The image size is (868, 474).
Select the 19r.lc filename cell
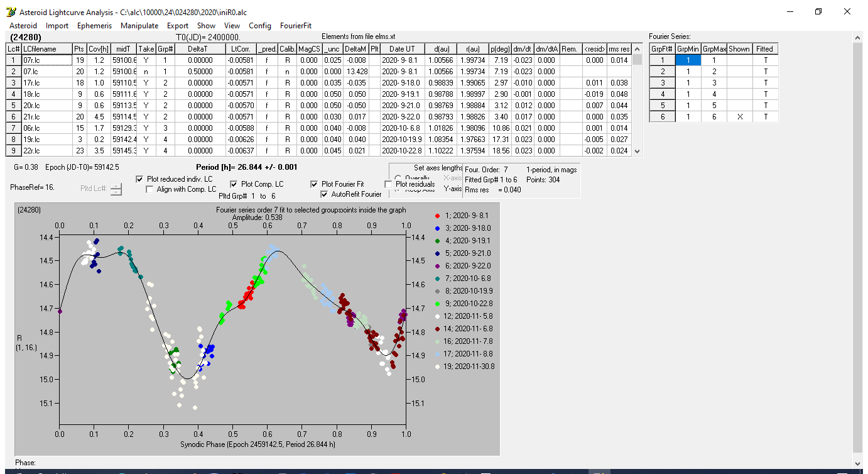(46, 140)
